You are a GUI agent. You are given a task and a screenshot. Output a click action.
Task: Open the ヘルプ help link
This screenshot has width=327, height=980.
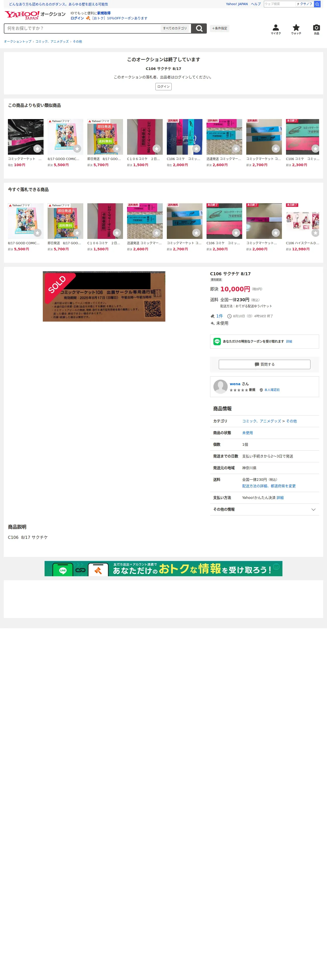[x=256, y=4]
